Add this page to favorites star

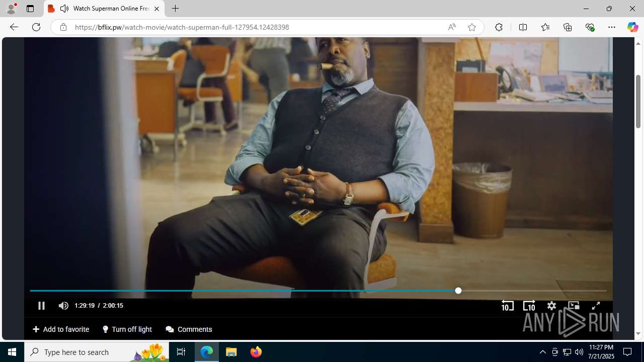(472, 27)
